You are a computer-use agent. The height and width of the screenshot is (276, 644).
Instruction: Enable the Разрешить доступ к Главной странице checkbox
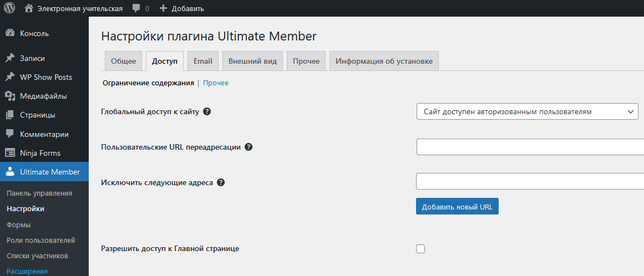pos(420,248)
